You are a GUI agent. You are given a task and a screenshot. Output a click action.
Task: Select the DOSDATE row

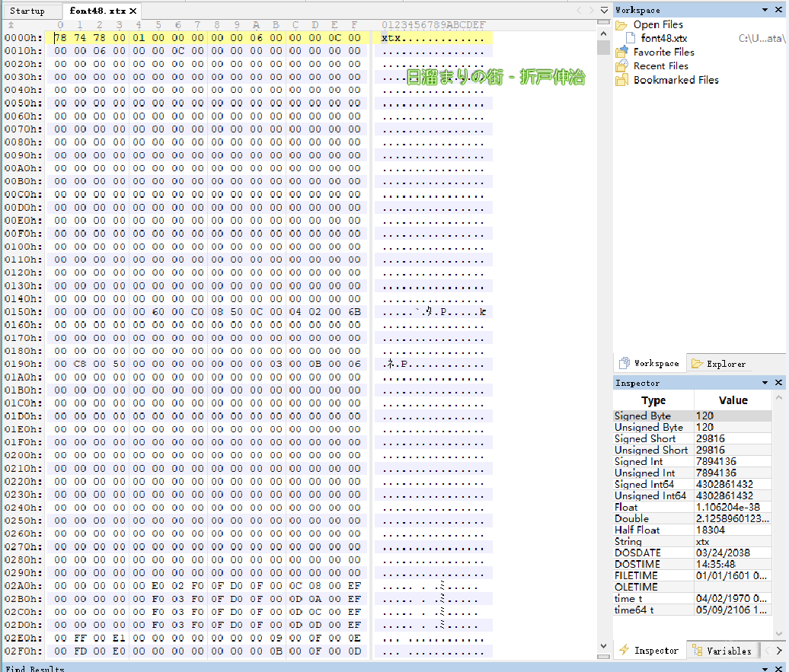[x=692, y=553]
